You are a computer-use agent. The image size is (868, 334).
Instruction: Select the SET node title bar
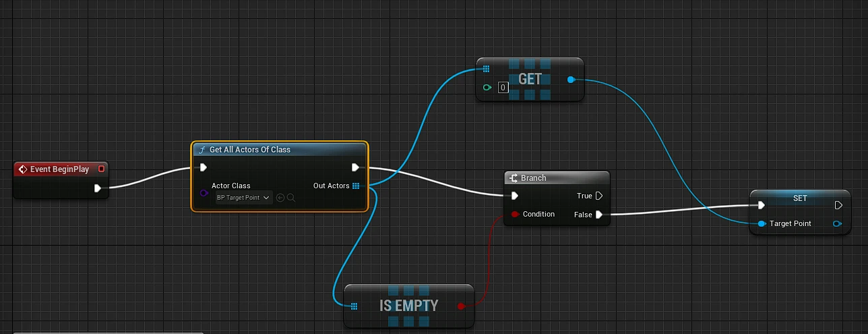[799, 198]
